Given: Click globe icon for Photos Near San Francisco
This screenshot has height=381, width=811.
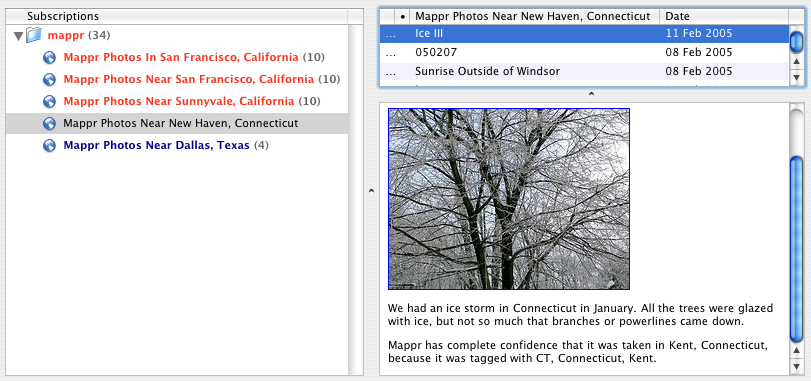Looking at the screenshot, I should [49, 80].
